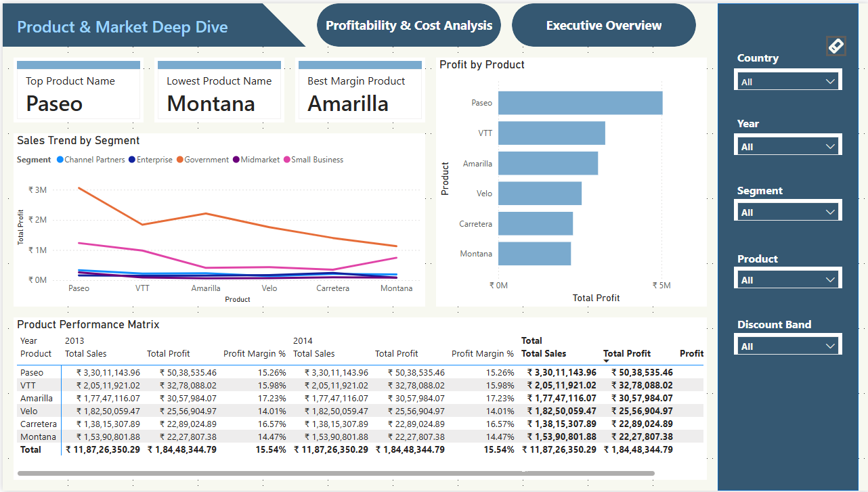Click the sort arrow under Total Profit header
Image resolution: width=868 pixels, height=492 pixels.
tap(606, 362)
